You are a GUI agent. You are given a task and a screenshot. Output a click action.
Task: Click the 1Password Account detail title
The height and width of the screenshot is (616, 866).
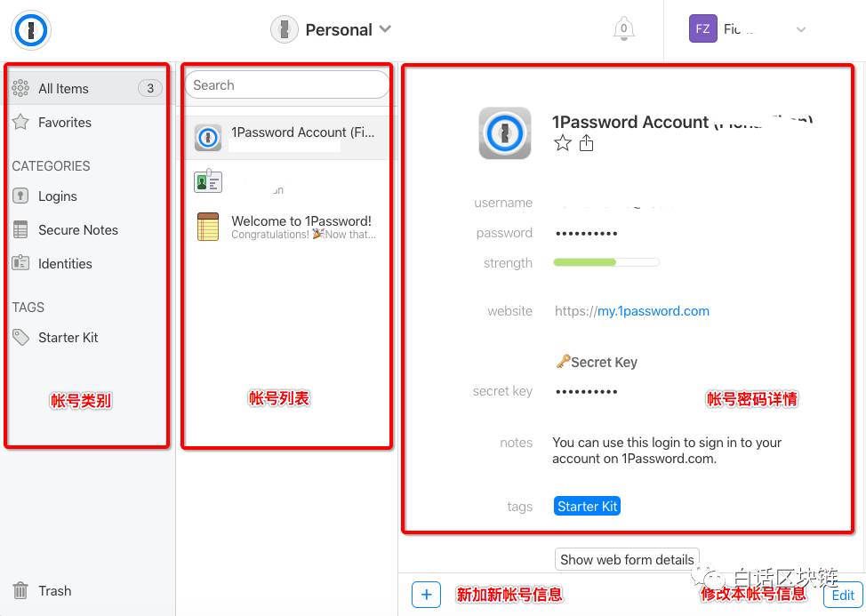pos(683,122)
